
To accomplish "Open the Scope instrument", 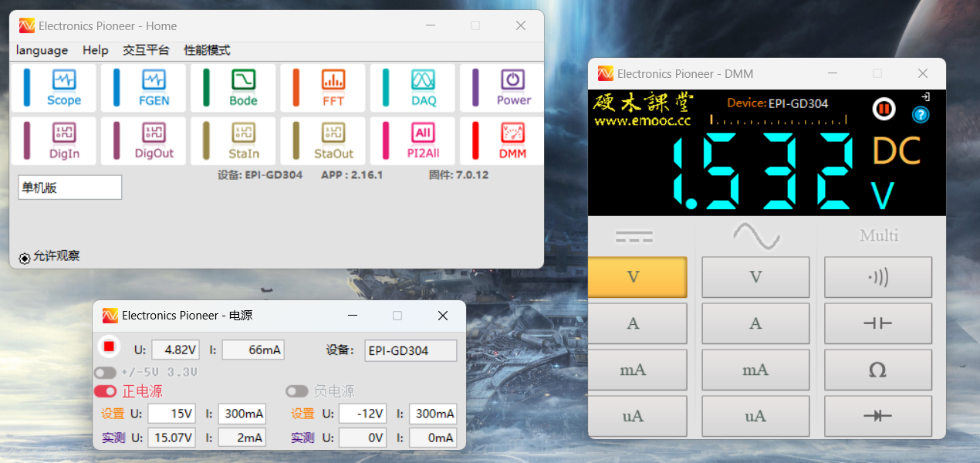I will coord(54,87).
